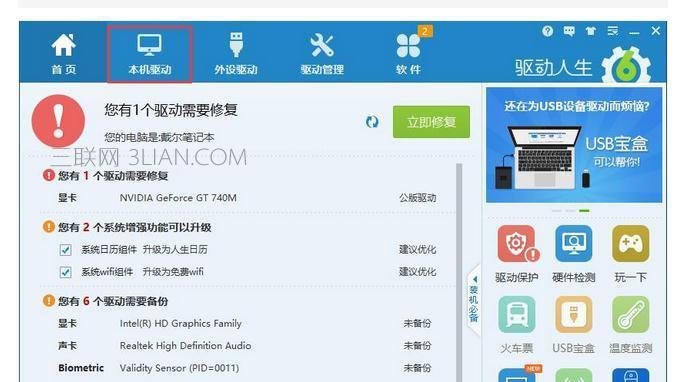This screenshot has width=691, height=382.
Task: Open the 玩一下 games tool
Action: [x=630, y=254]
